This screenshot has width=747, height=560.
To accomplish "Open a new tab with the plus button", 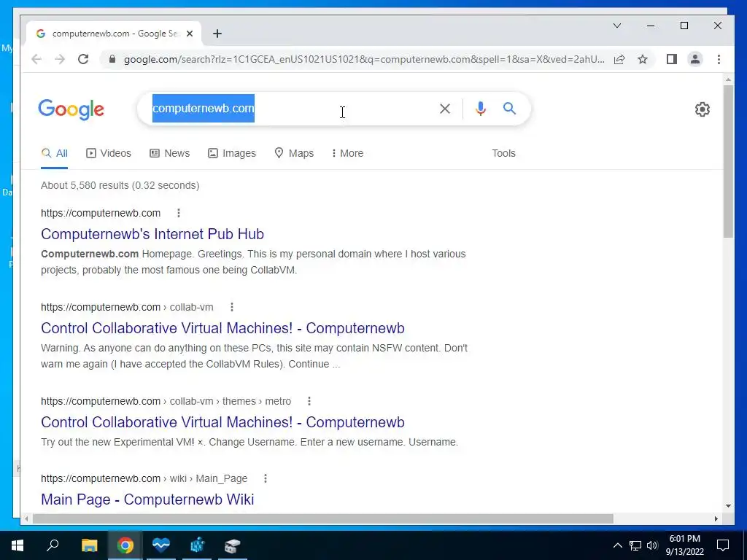I will point(217,34).
